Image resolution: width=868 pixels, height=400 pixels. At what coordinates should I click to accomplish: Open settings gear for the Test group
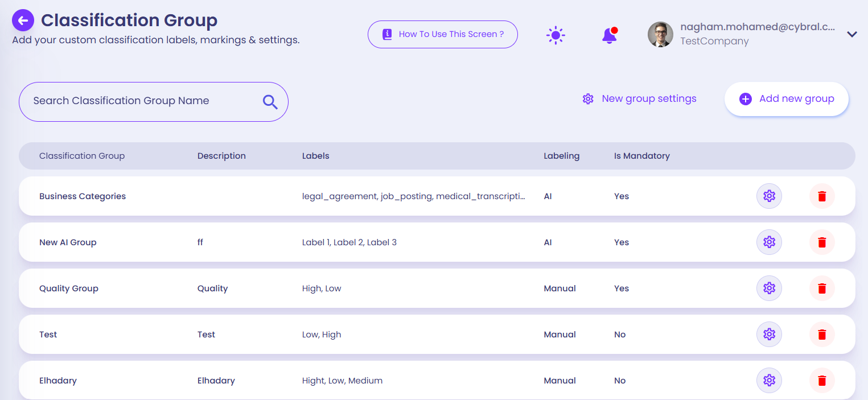(x=769, y=335)
